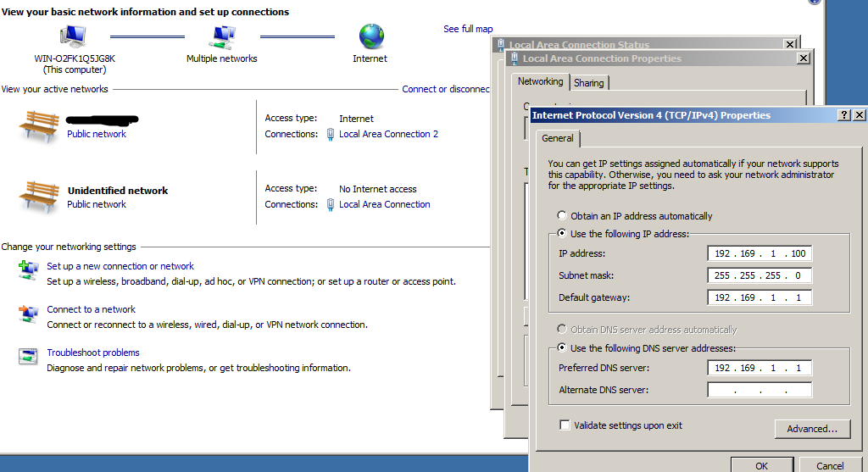Switch to the Networking tab

point(540,81)
